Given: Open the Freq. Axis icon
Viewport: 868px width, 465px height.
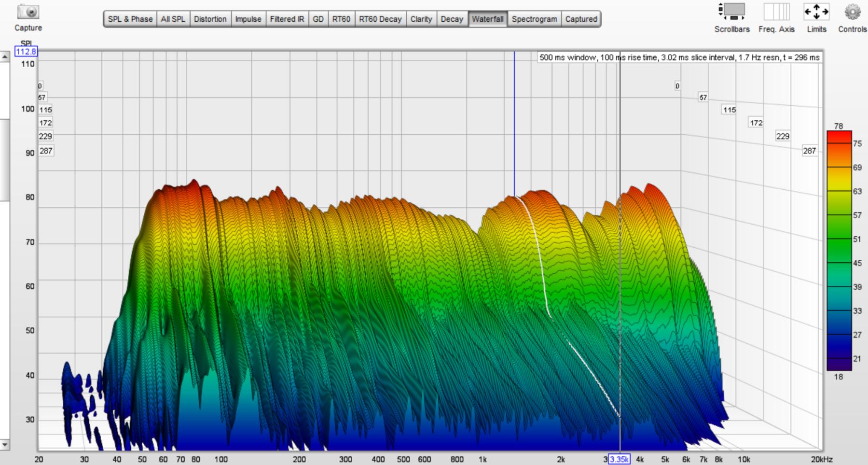Looking at the screenshot, I should [x=776, y=12].
